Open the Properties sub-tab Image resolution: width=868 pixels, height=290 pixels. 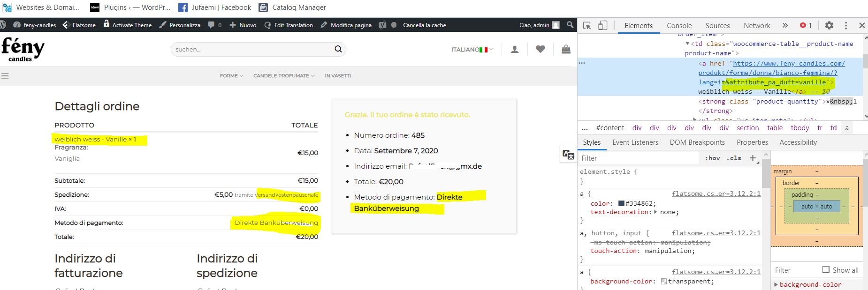pos(752,142)
